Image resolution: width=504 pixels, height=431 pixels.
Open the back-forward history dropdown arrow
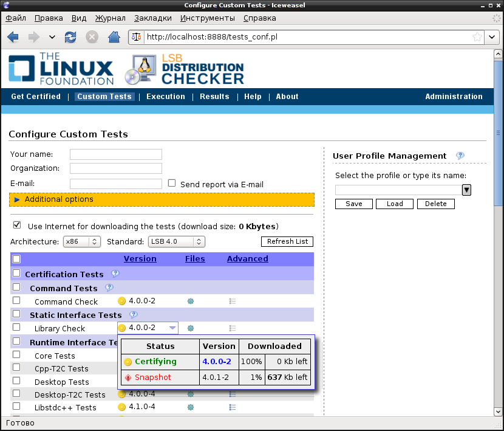pyautogui.click(x=52, y=37)
